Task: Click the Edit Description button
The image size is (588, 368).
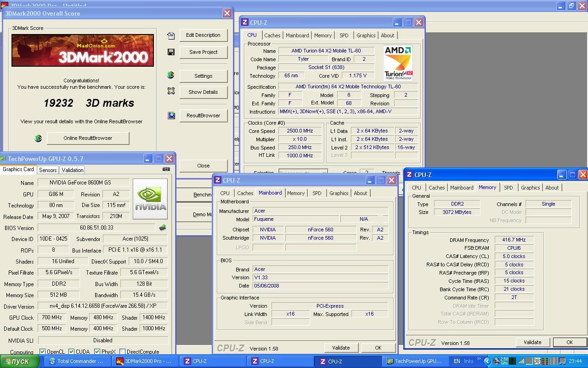Action: (203, 35)
